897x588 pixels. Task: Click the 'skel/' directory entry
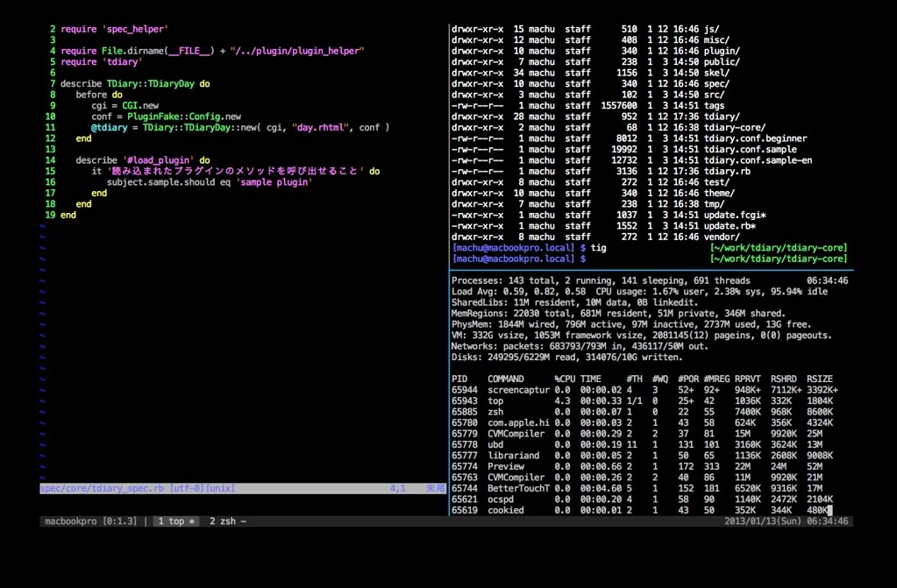click(x=716, y=73)
